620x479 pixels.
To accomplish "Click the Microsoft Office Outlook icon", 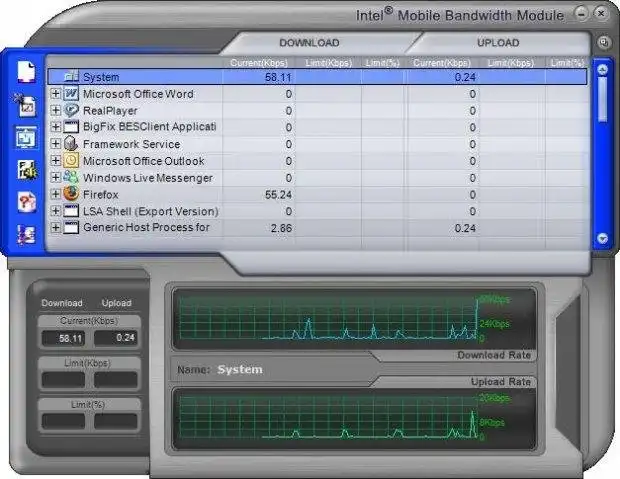I will click(x=71, y=161).
